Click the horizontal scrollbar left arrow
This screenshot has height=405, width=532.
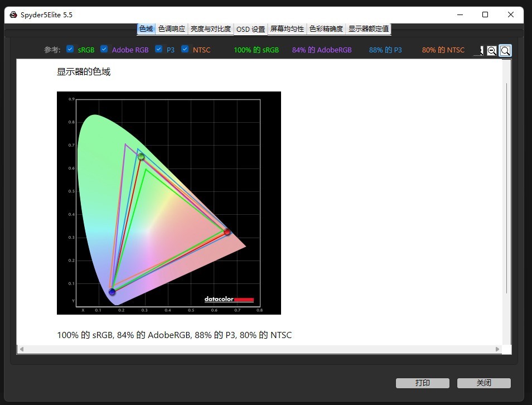(22, 349)
